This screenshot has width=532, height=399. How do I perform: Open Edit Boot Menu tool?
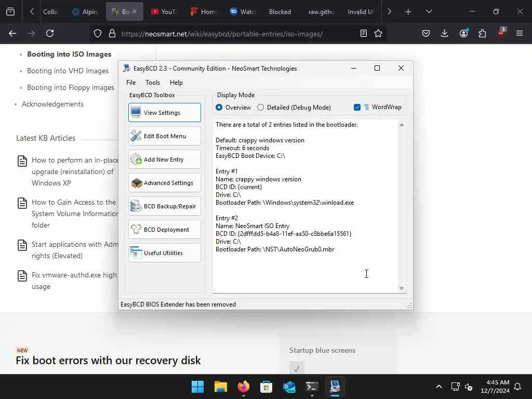coord(165,136)
